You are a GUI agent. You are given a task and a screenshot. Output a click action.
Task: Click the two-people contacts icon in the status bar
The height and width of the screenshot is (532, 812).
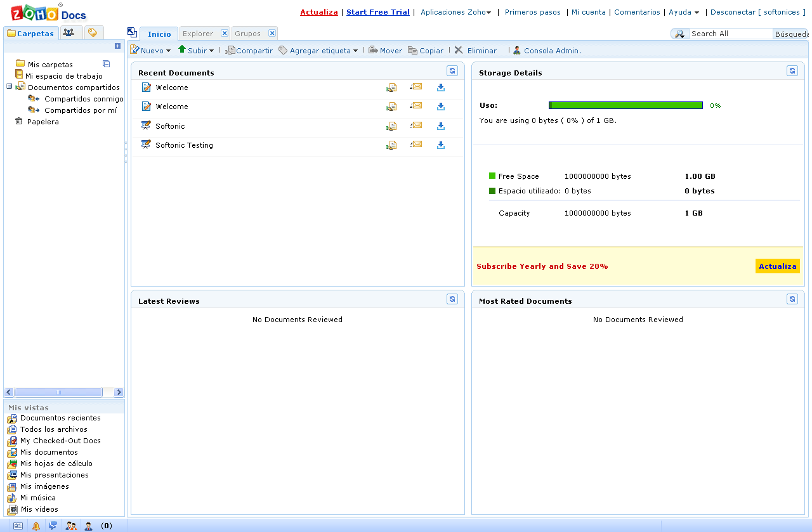click(x=72, y=526)
